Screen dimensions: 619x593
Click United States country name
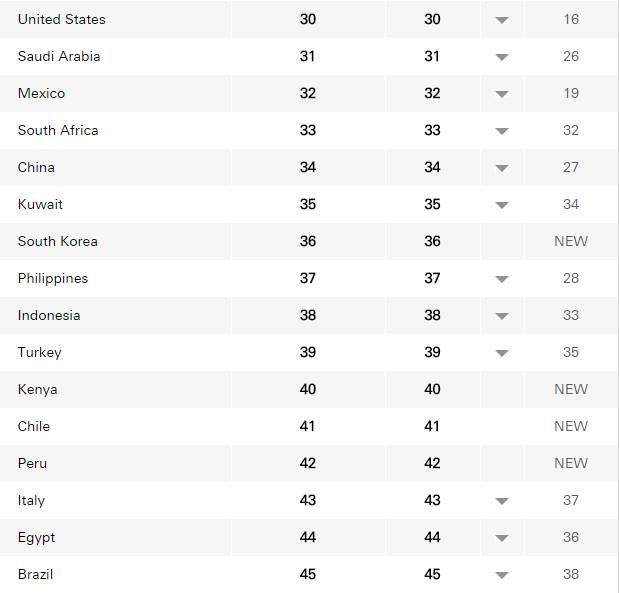61,19
